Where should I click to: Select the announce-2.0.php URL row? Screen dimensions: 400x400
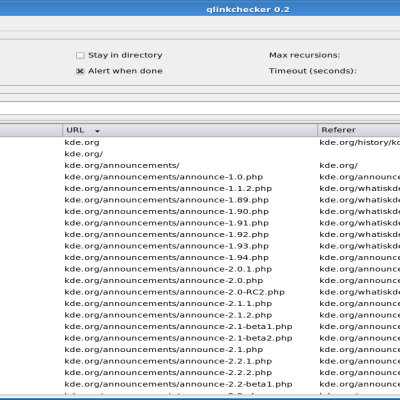164,281
